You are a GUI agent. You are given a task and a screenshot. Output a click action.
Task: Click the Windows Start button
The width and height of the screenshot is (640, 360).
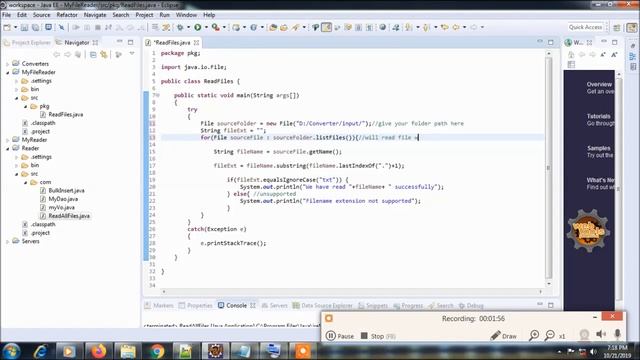pyautogui.click(x=11, y=351)
